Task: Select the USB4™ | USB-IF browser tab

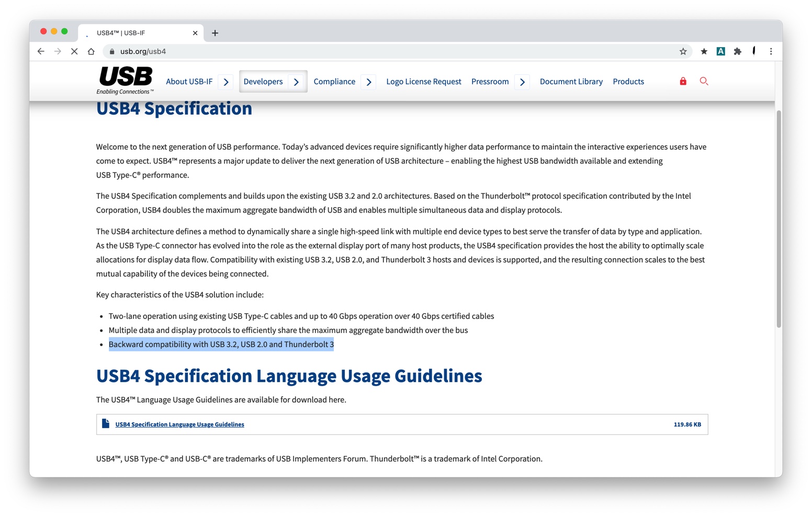Action: pos(140,33)
